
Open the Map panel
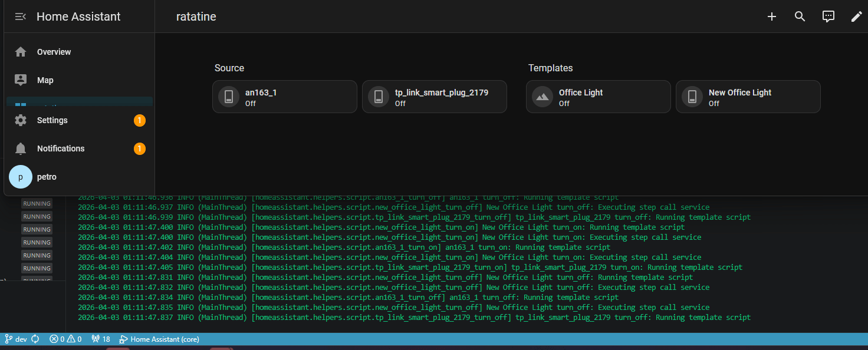[x=80, y=80]
